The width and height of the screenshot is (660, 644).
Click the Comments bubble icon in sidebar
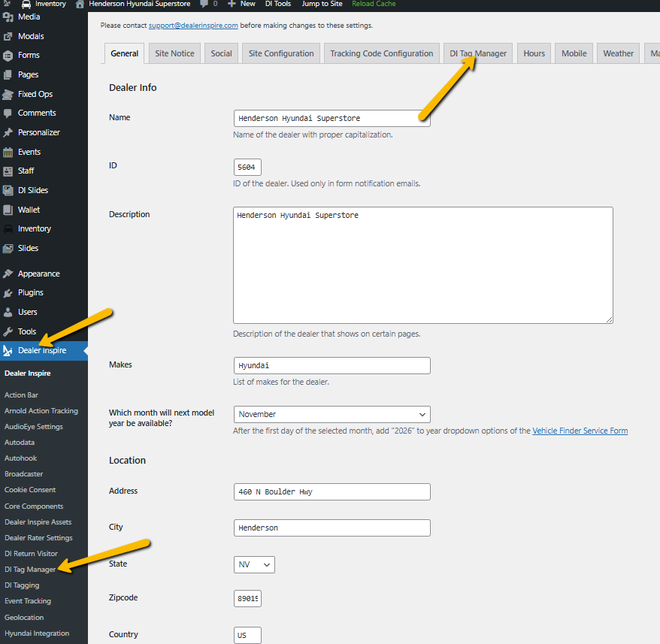8,113
